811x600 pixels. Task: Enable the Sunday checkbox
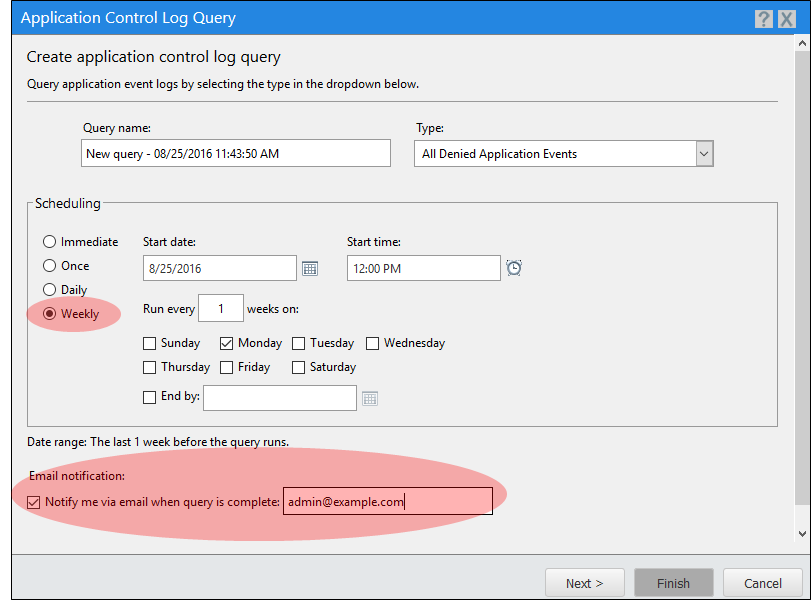150,343
